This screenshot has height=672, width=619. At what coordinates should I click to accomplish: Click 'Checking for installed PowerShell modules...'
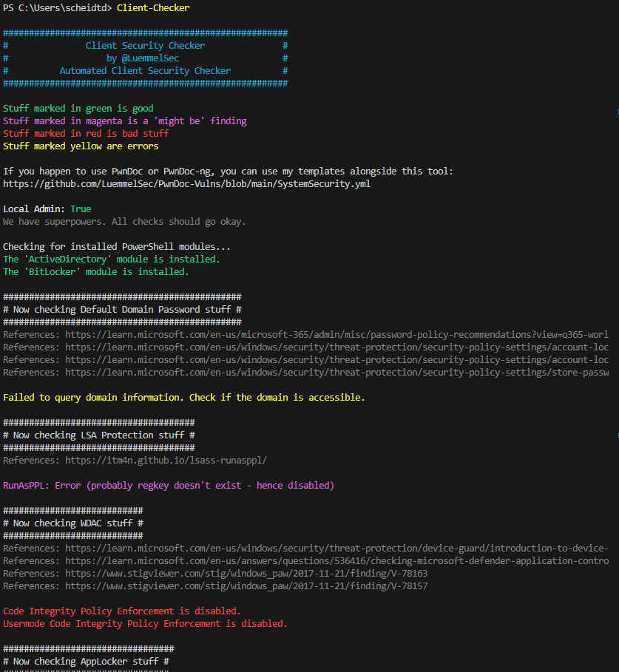(x=117, y=246)
